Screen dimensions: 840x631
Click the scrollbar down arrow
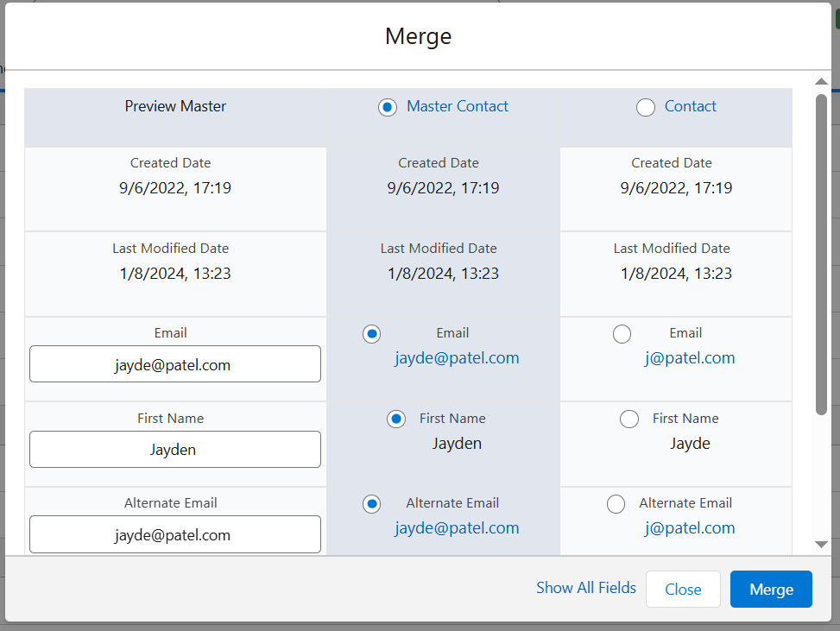tap(821, 545)
